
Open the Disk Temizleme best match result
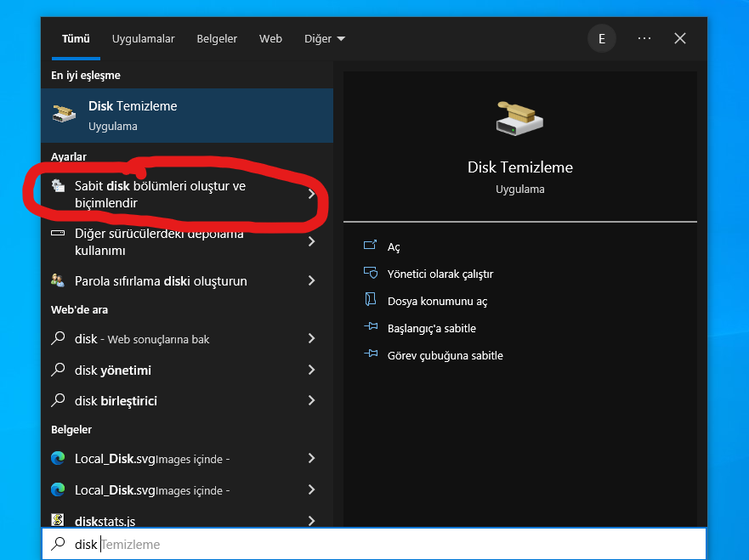point(187,116)
